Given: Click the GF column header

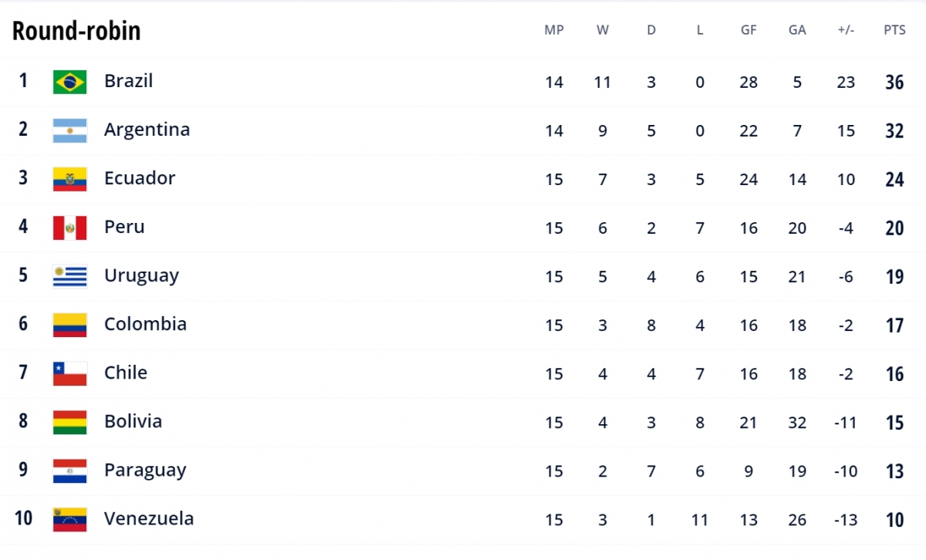Looking at the screenshot, I should pyautogui.click(x=749, y=30).
